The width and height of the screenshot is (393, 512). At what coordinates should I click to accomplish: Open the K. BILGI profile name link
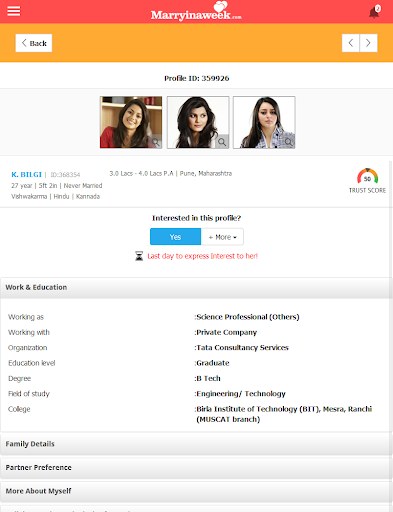point(26,174)
